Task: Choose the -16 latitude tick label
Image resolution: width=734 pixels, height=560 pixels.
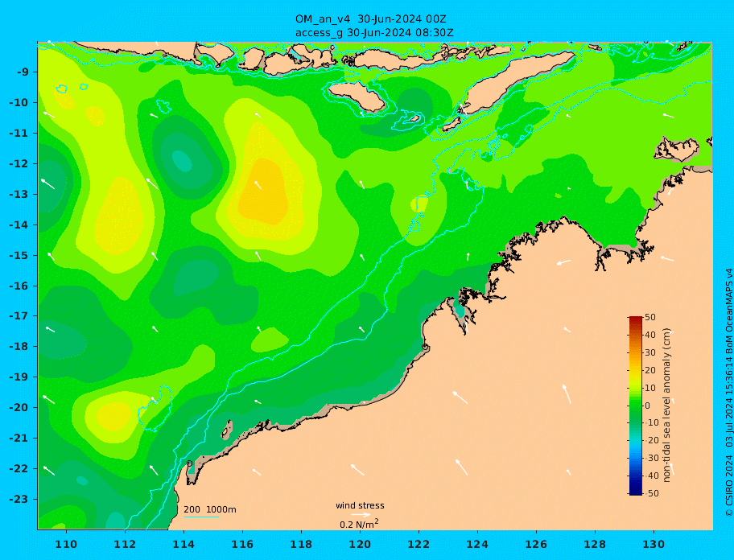Action: 19,286
